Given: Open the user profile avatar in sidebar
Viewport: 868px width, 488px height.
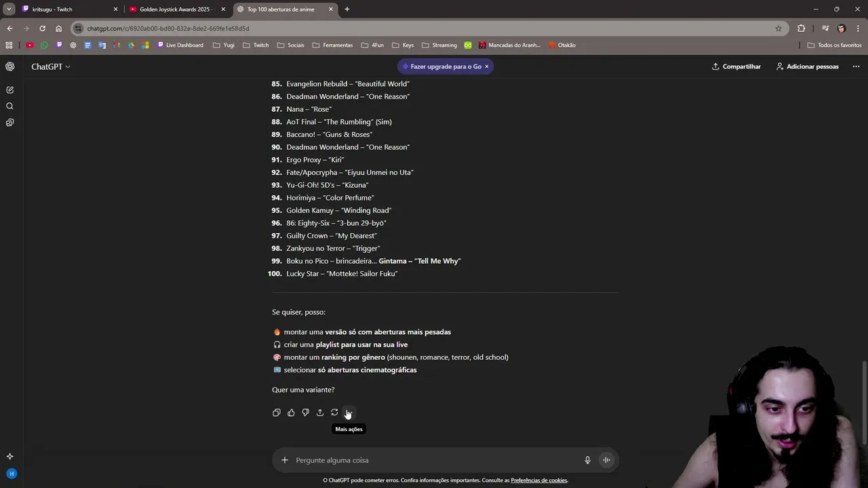Looking at the screenshot, I should [11, 474].
